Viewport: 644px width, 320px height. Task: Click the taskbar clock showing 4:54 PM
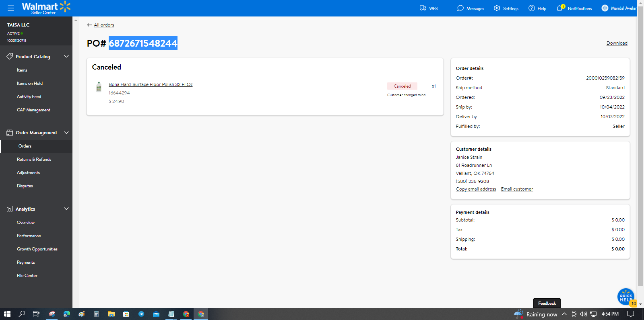pyautogui.click(x=610, y=314)
